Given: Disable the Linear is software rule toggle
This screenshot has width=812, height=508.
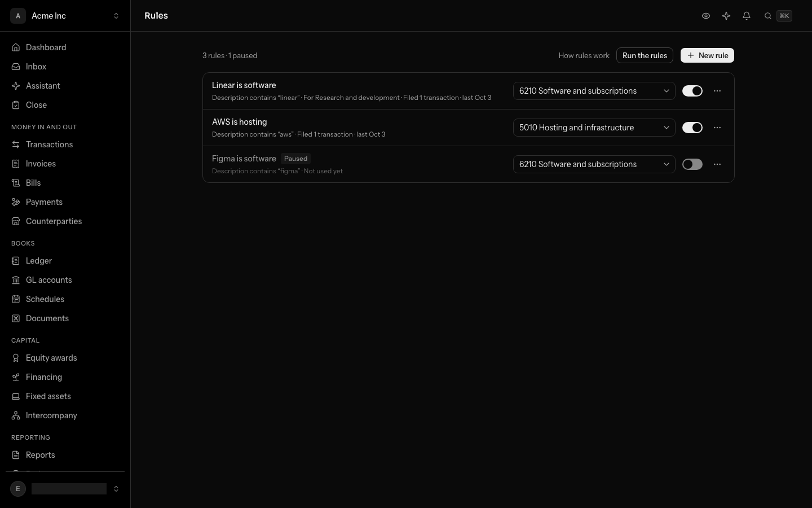Looking at the screenshot, I should tap(692, 91).
